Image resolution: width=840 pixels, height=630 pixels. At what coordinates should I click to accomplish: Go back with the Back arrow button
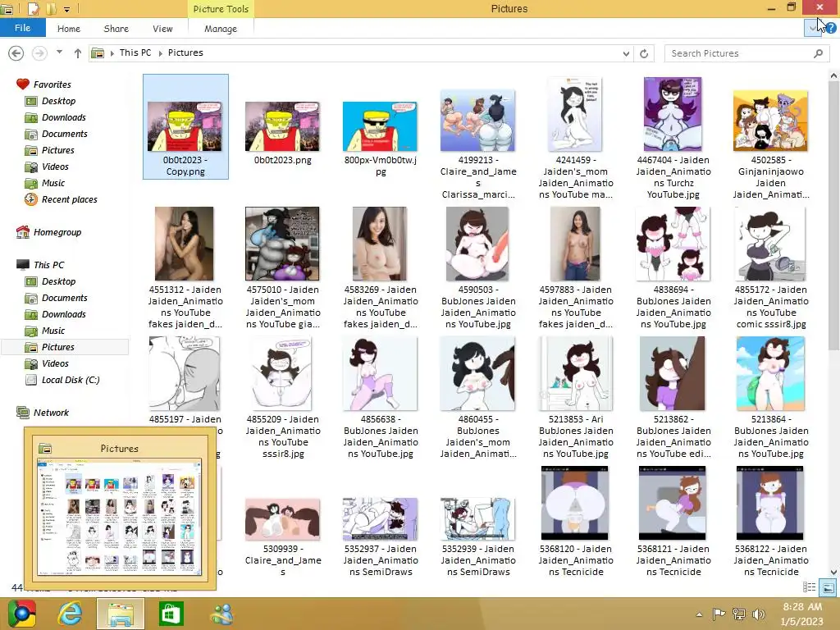(16, 53)
